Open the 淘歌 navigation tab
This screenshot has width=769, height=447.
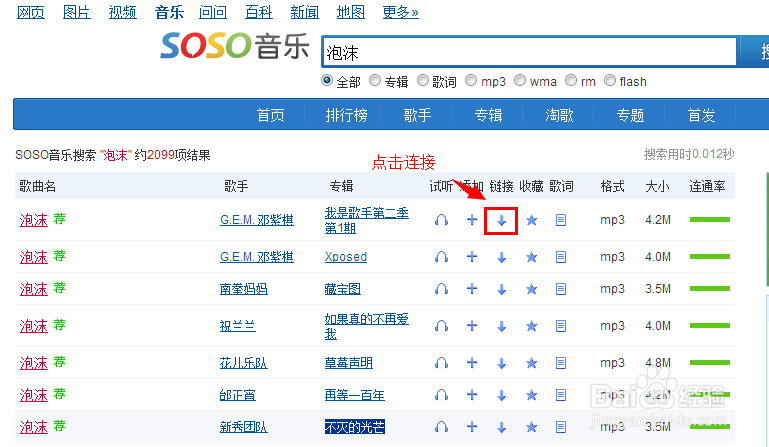coord(560,115)
